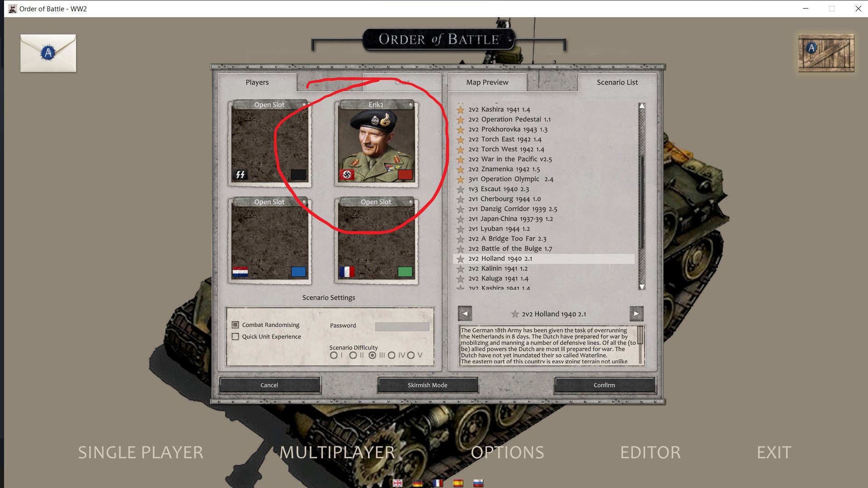Click the German flag in Erik2's slot

[x=347, y=174]
